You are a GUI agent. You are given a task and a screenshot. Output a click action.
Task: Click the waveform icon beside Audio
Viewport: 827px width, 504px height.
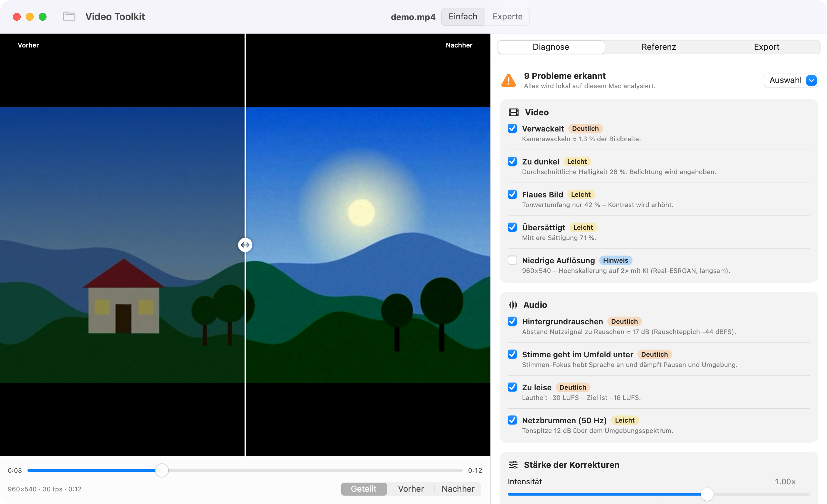pos(513,305)
